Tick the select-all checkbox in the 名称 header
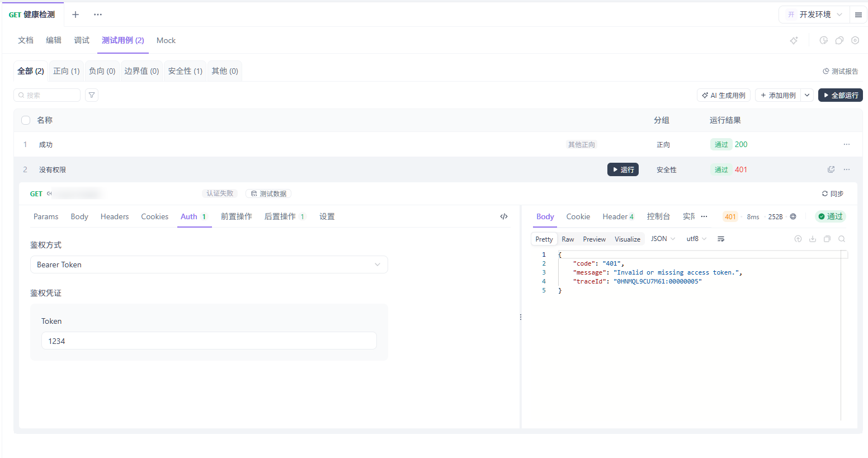Screen dimensions: 868x458 click(x=26, y=120)
